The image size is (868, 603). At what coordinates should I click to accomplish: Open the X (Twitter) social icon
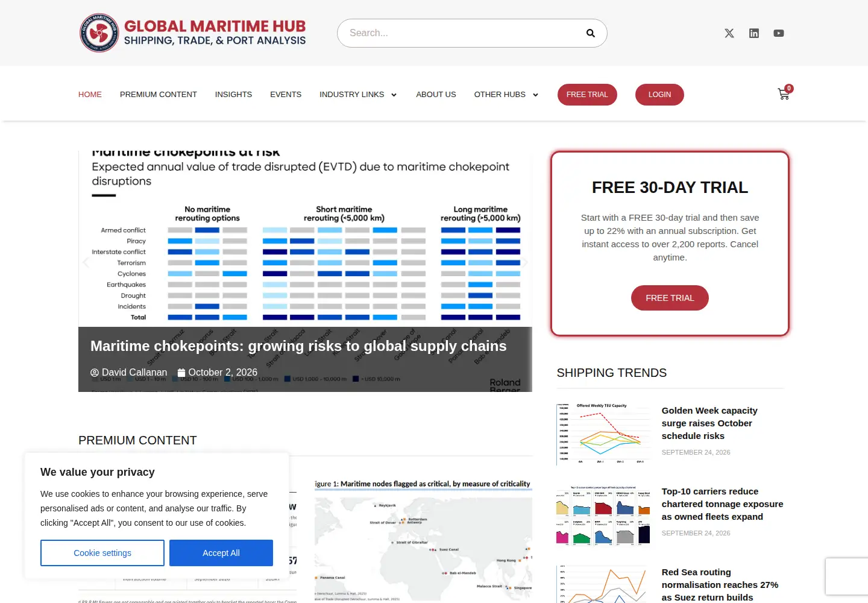pos(729,33)
